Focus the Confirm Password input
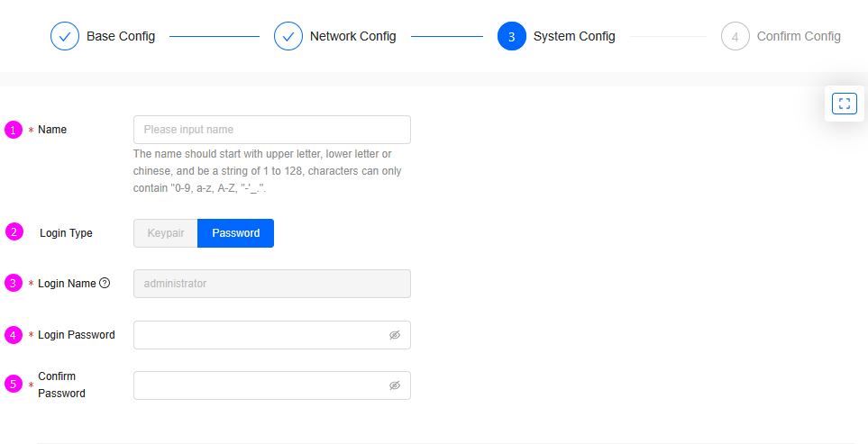This screenshot has width=868, height=444. tap(272, 385)
